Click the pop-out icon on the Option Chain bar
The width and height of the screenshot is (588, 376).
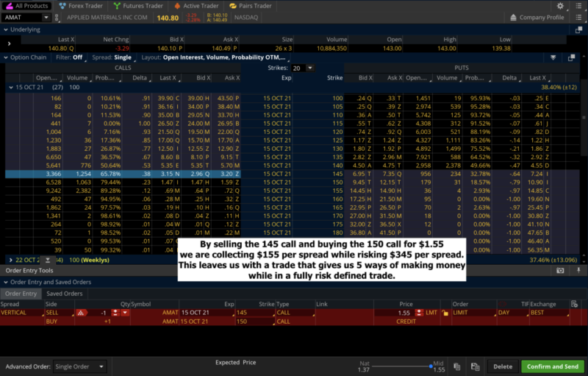point(571,57)
